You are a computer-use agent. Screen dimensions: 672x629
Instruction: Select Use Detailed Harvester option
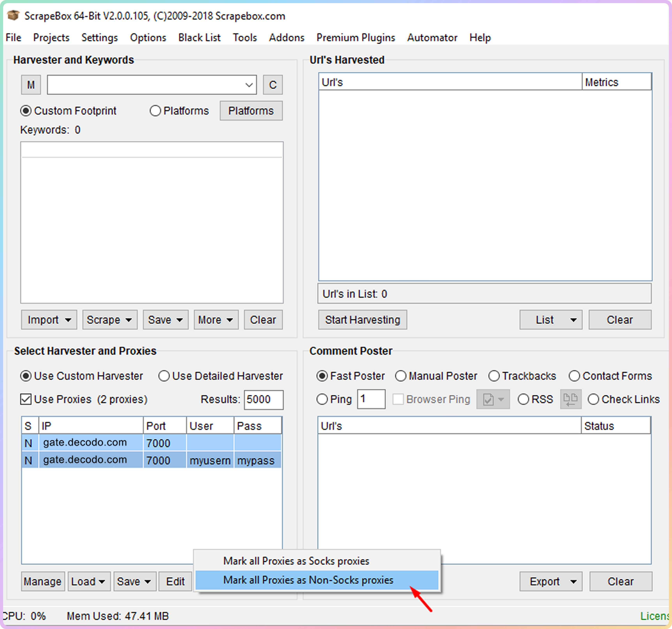tap(164, 376)
